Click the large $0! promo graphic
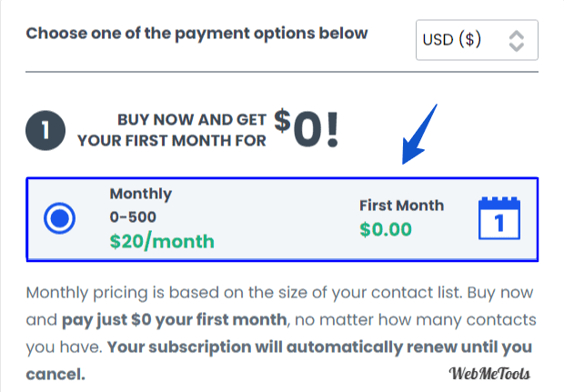 [x=307, y=128]
